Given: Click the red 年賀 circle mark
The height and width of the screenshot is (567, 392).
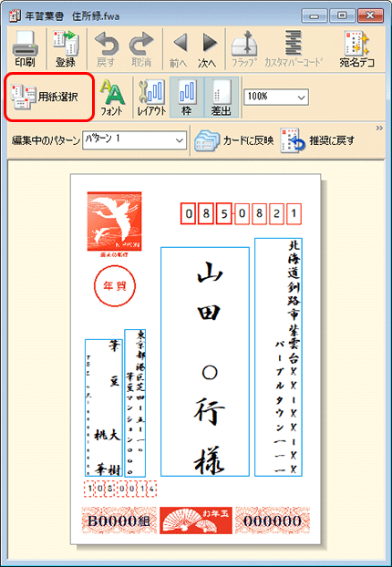Looking at the screenshot, I should tap(114, 286).
